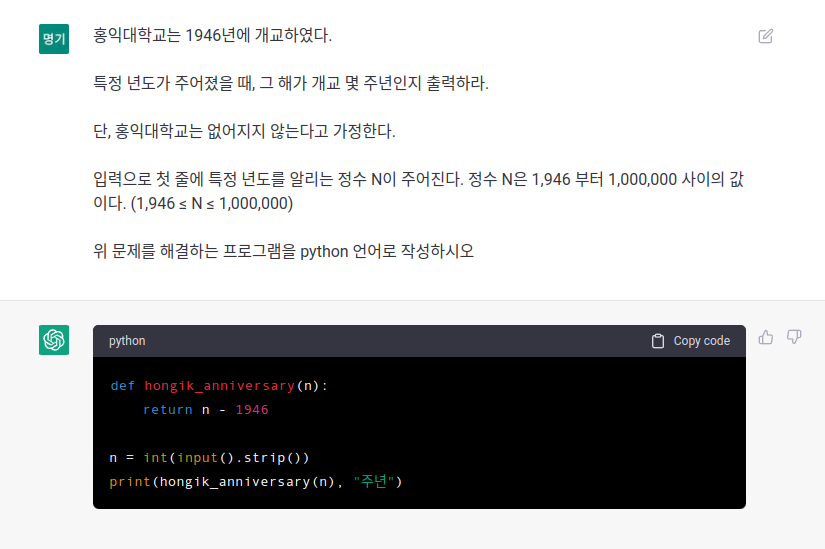Click the thumbs up icon
Image resolution: width=825 pixels, height=549 pixels.
(x=766, y=337)
